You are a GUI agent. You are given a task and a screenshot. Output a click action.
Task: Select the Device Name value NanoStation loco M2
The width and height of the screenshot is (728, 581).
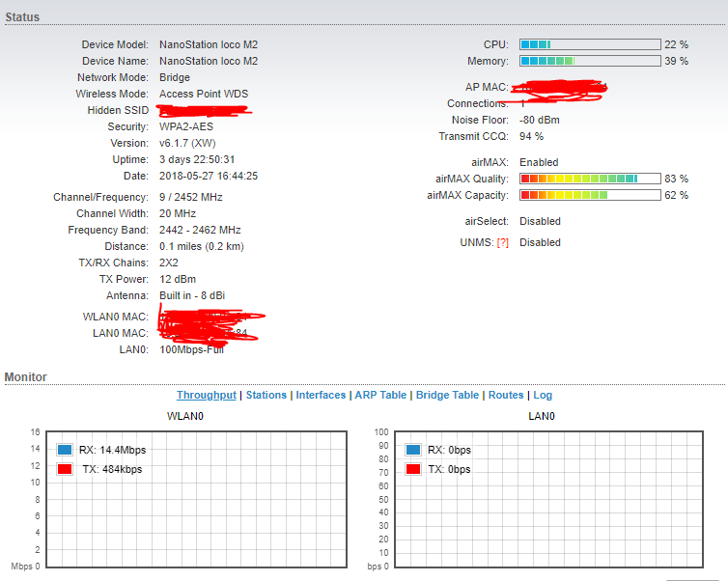point(209,61)
